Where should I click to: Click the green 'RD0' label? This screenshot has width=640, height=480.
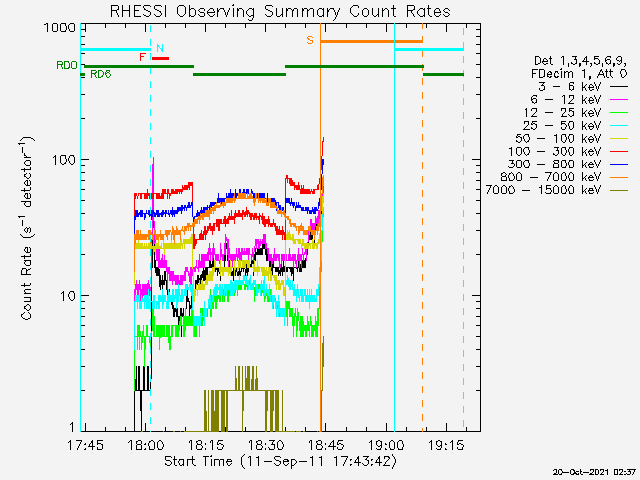click(67, 65)
